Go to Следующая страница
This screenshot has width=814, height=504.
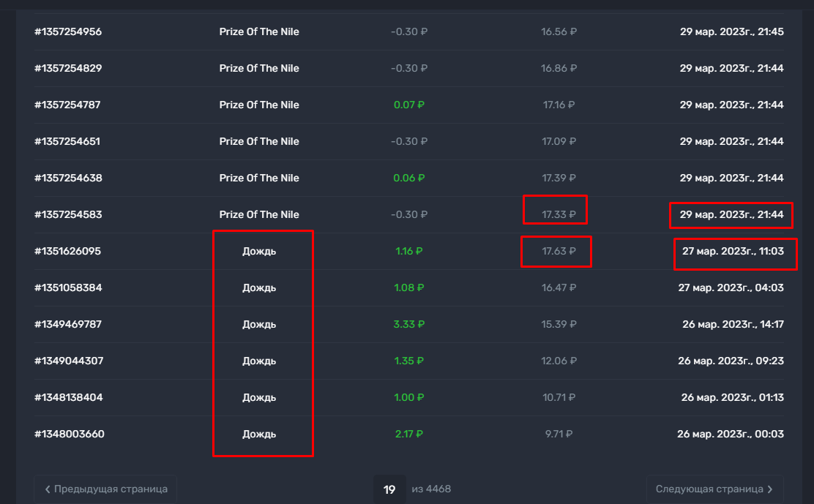(x=714, y=489)
